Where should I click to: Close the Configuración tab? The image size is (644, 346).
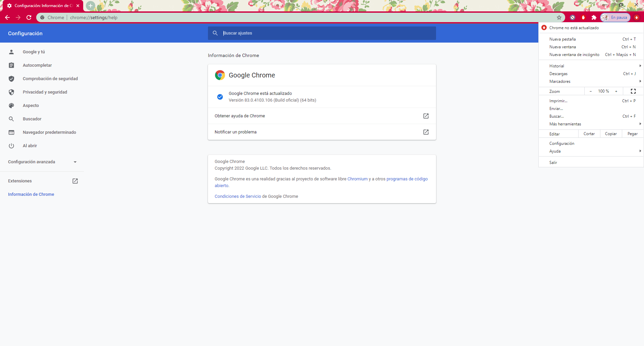tap(78, 6)
